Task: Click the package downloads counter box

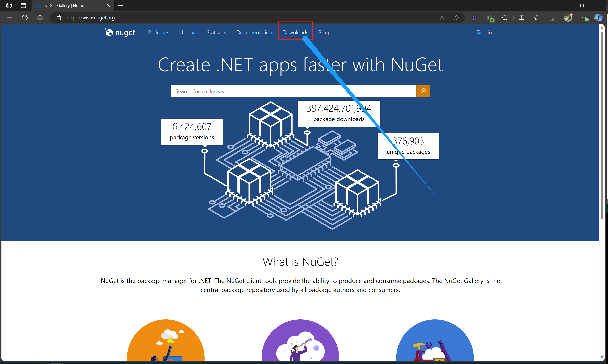Action: 339,114
